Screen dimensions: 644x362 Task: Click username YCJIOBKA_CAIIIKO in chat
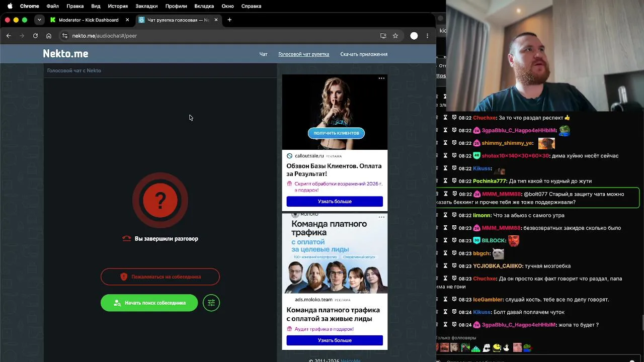[498, 266]
